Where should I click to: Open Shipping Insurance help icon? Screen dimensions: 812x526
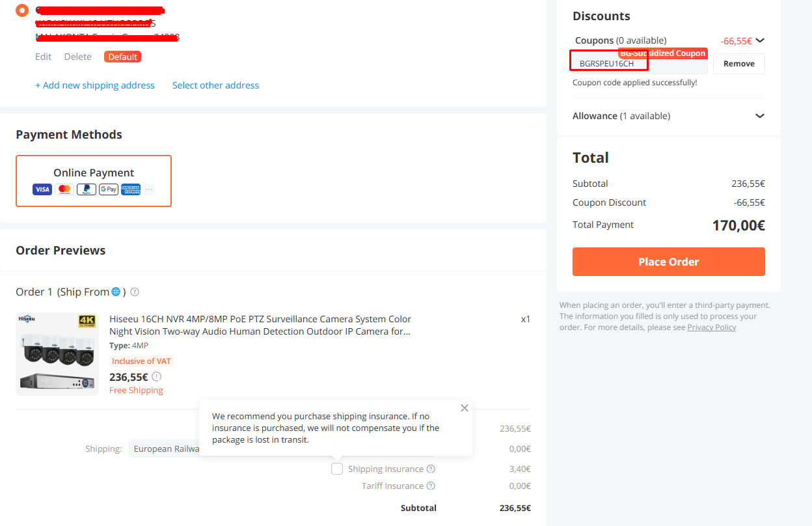[x=431, y=469]
